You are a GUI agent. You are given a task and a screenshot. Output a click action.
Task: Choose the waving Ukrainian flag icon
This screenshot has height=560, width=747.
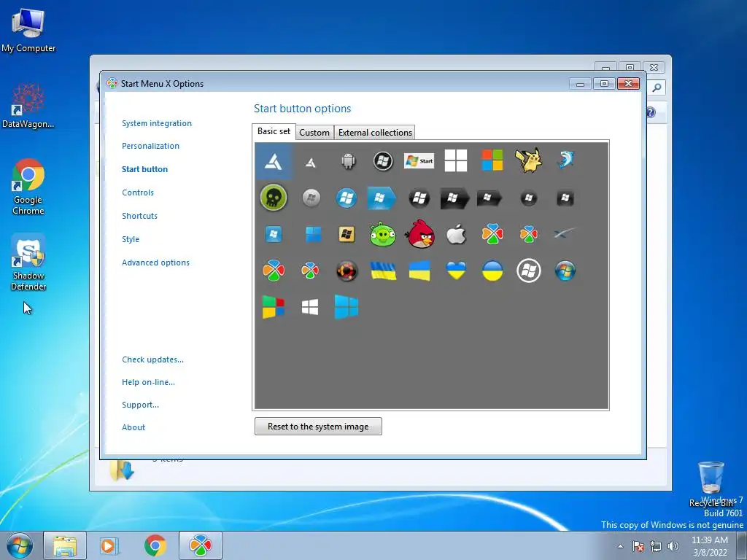click(384, 271)
